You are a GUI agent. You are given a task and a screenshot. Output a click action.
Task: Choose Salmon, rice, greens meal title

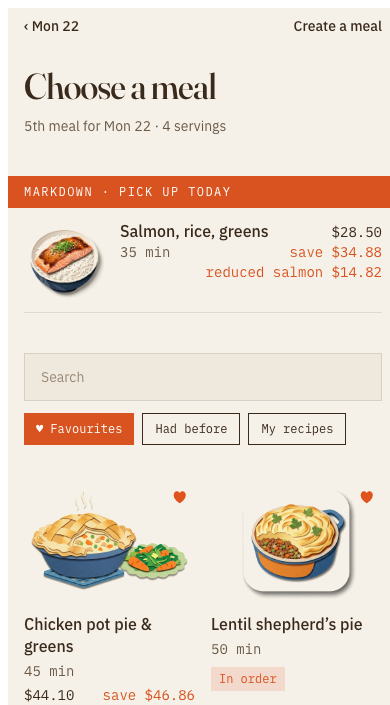[194, 232]
